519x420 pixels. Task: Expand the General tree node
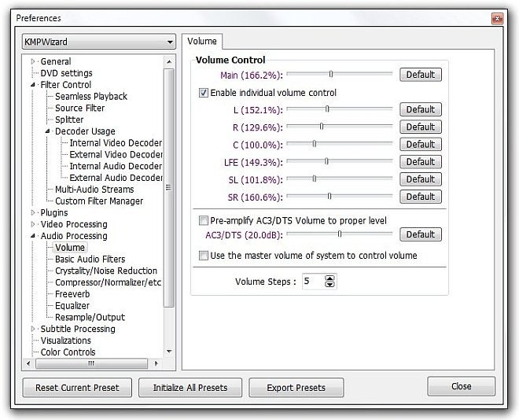pos(33,61)
